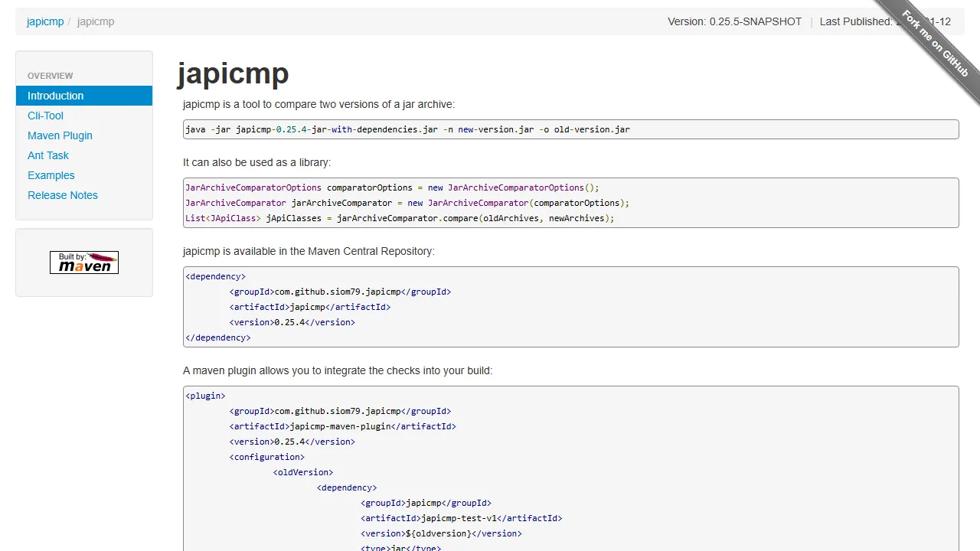Click the library usage code example

(x=570, y=202)
